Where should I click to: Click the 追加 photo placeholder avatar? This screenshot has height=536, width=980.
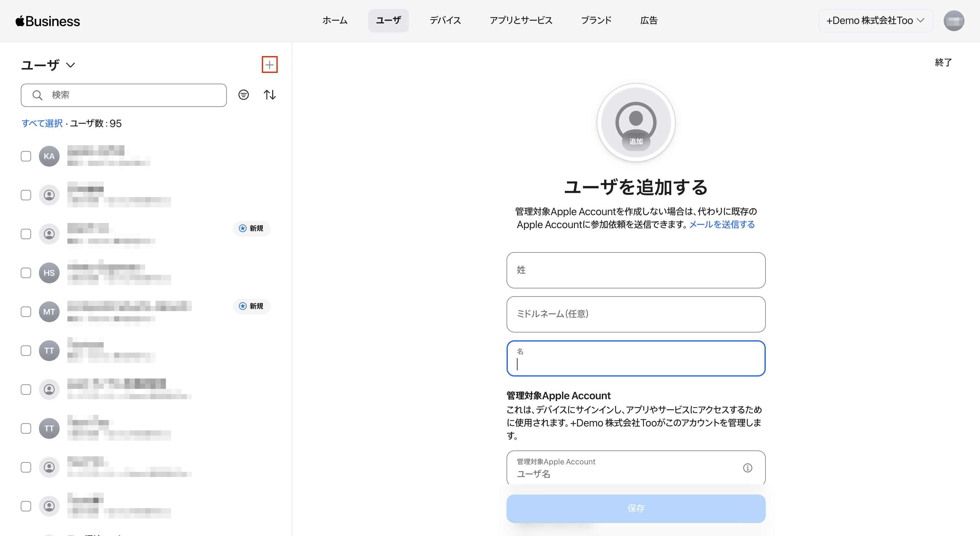point(636,122)
